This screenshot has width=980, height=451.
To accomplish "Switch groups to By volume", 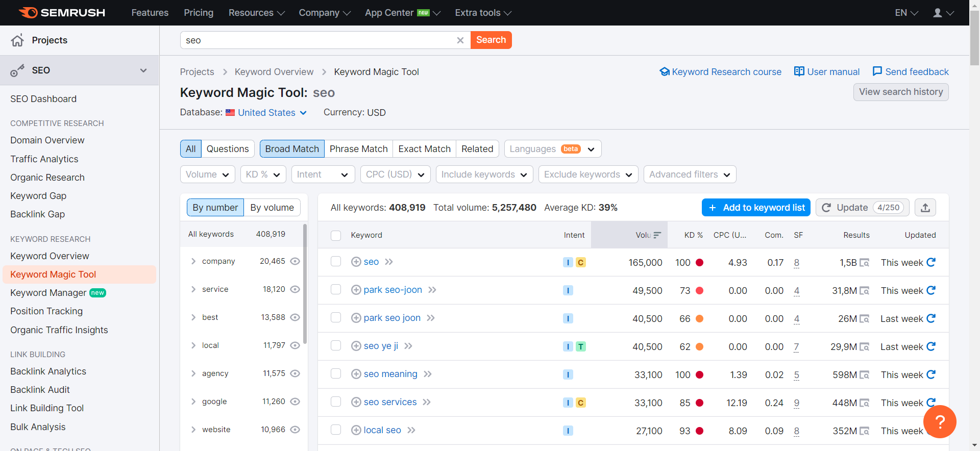I will coord(272,208).
